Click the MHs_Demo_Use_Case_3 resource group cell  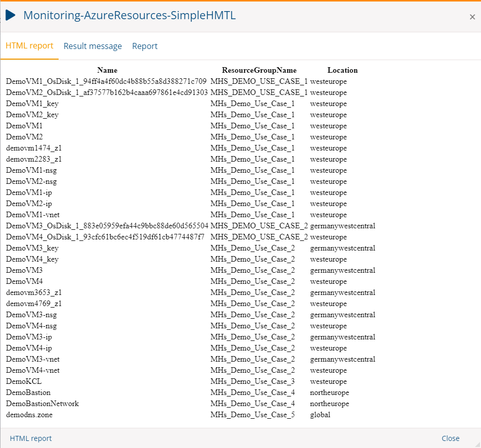(253, 381)
